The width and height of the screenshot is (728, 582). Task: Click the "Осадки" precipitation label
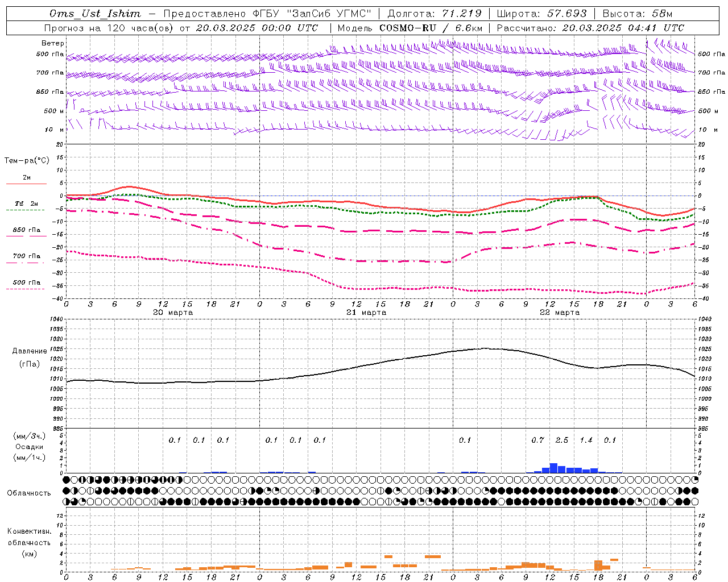(30, 447)
